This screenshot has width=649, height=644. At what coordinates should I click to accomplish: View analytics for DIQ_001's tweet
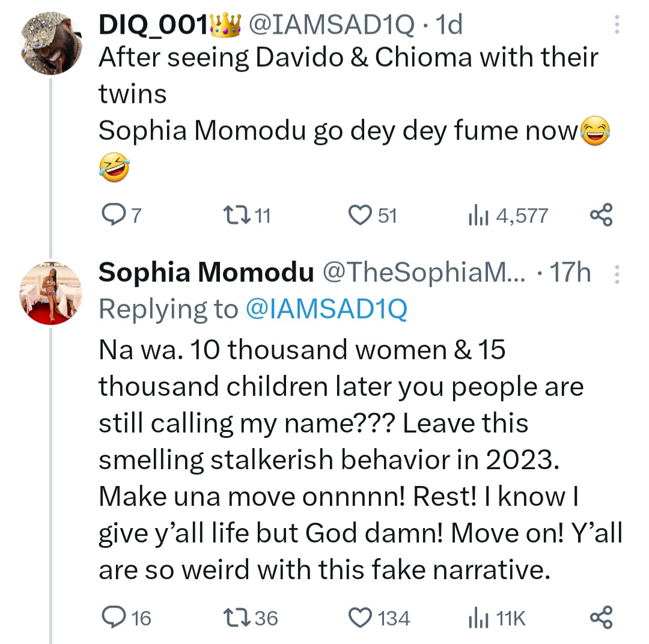[475, 214]
